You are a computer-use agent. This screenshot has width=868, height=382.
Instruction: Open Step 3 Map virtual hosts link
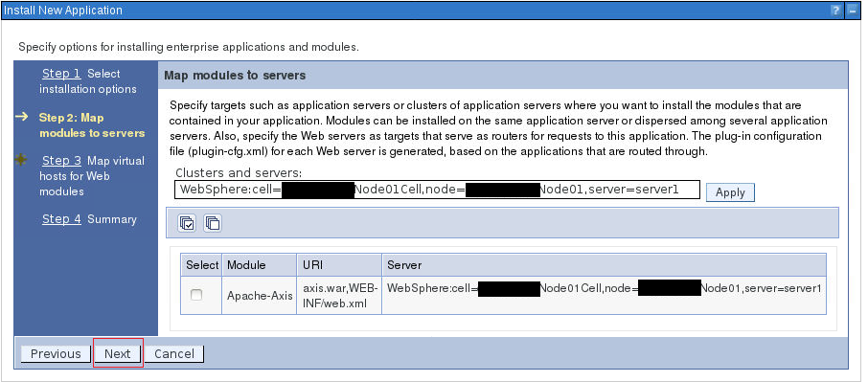62,161
